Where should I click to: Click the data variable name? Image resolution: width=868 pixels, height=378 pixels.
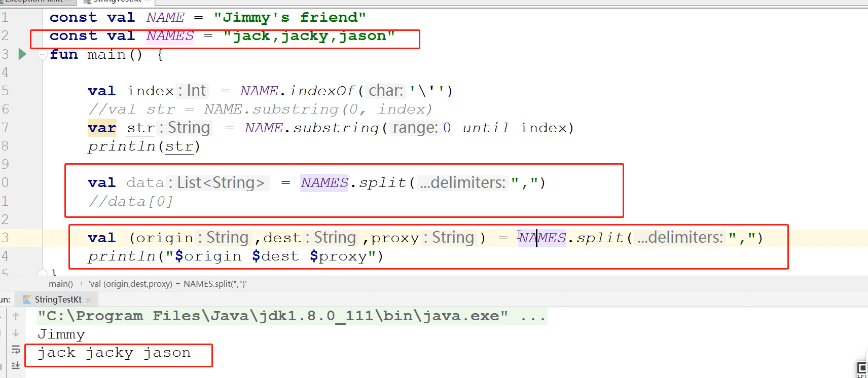coord(146,182)
